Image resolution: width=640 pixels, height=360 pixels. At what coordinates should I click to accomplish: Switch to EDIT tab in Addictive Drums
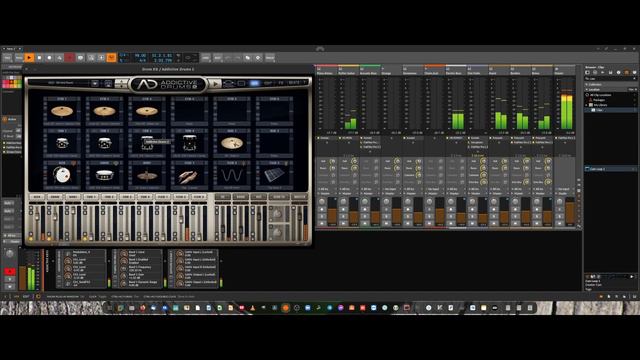click(x=268, y=83)
